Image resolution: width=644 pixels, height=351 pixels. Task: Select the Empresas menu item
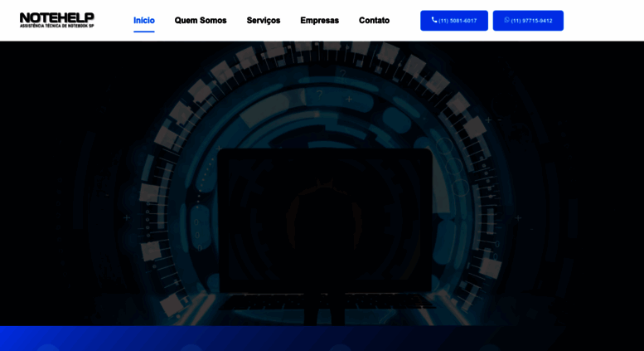tap(320, 21)
